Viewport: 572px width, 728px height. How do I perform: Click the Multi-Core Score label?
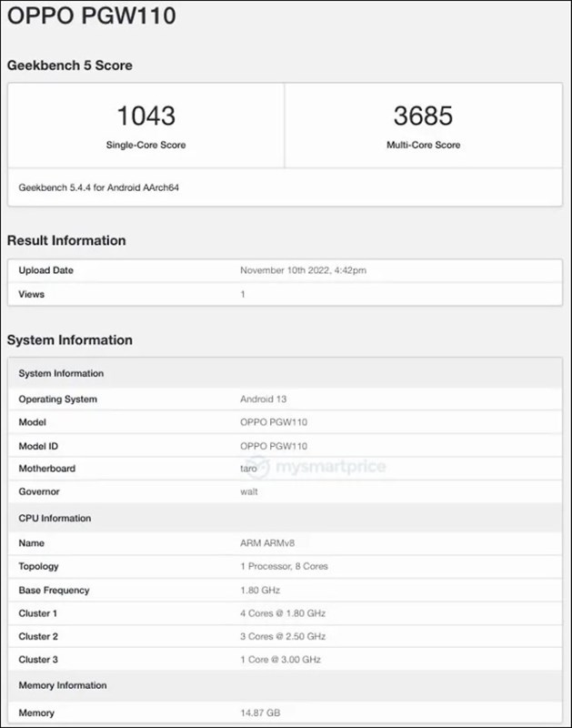[423, 145]
